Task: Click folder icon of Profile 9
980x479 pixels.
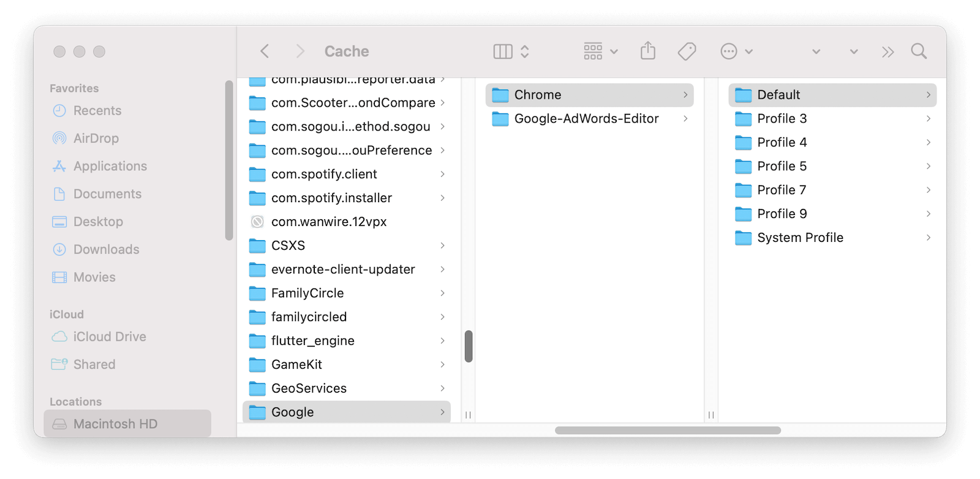Action: click(x=743, y=214)
